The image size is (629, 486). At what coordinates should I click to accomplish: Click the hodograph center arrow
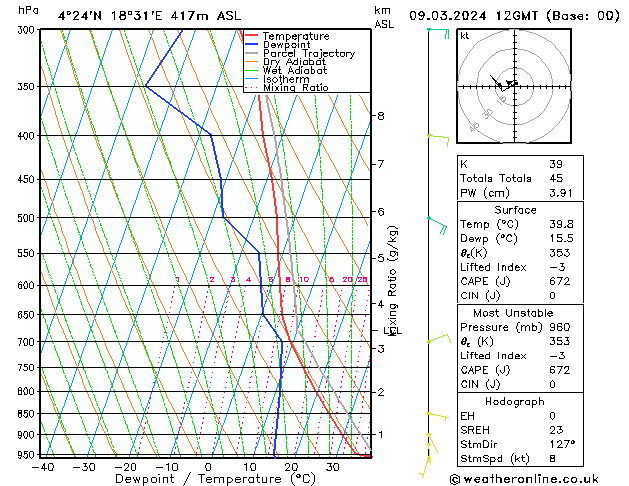511,84
